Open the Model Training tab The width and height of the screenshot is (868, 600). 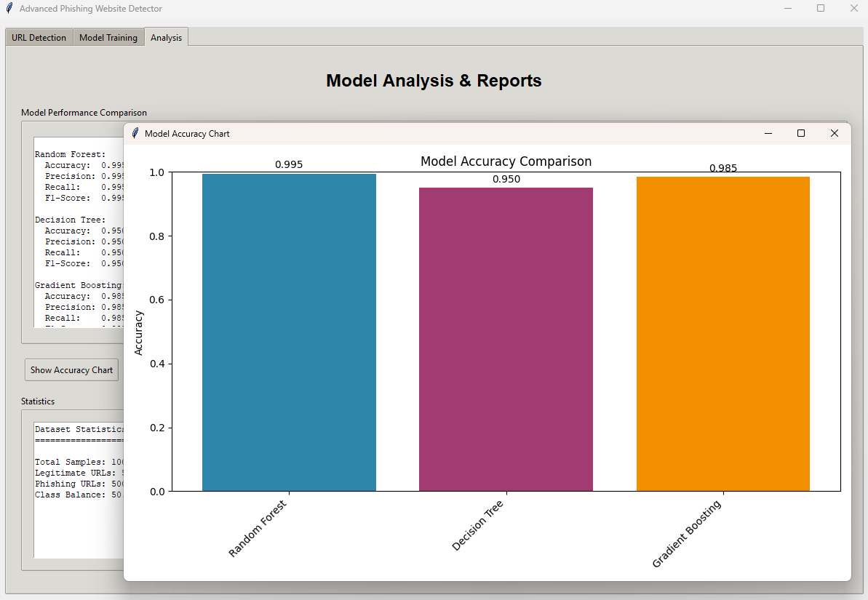coord(108,38)
